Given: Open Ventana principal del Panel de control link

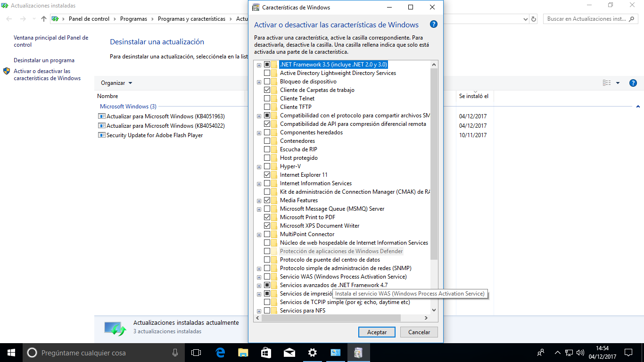Looking at the screenshot, I should point(51,41).
